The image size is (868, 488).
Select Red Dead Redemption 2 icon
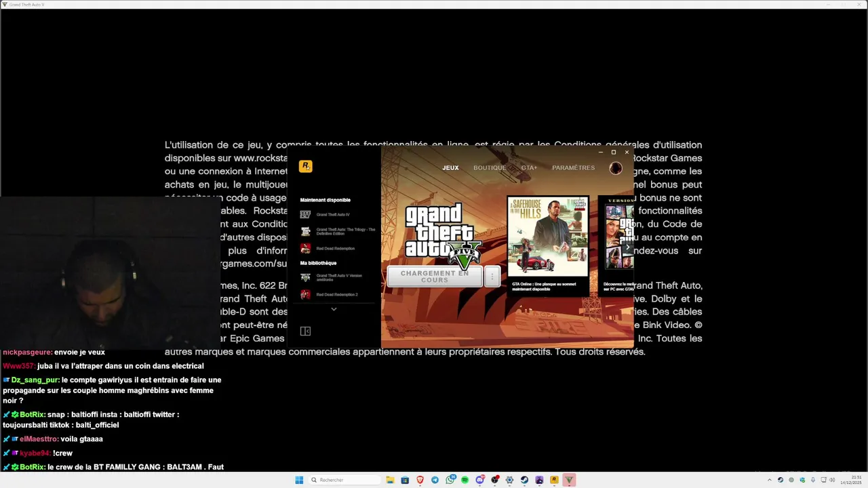[305, 294]
